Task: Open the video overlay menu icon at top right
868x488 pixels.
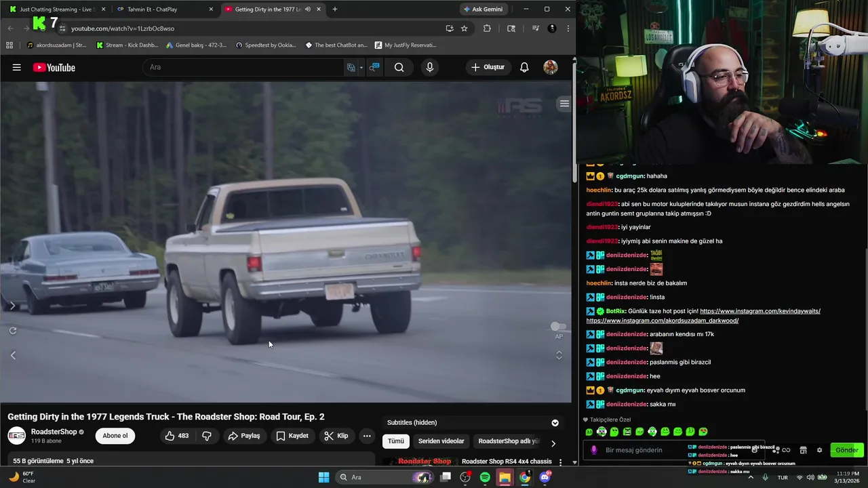Action: (564, 104)
